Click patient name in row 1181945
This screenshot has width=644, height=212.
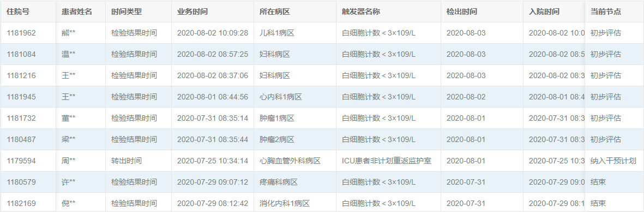pos(68,97)
